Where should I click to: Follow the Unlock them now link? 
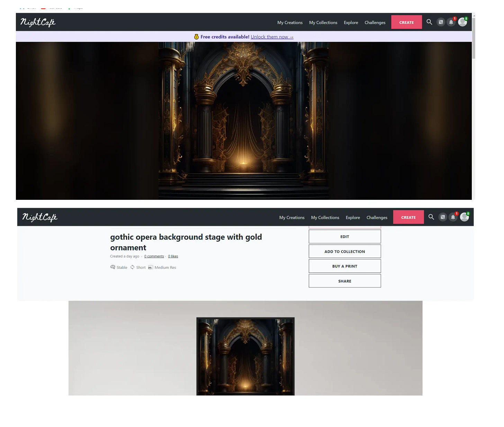point(272,37)
